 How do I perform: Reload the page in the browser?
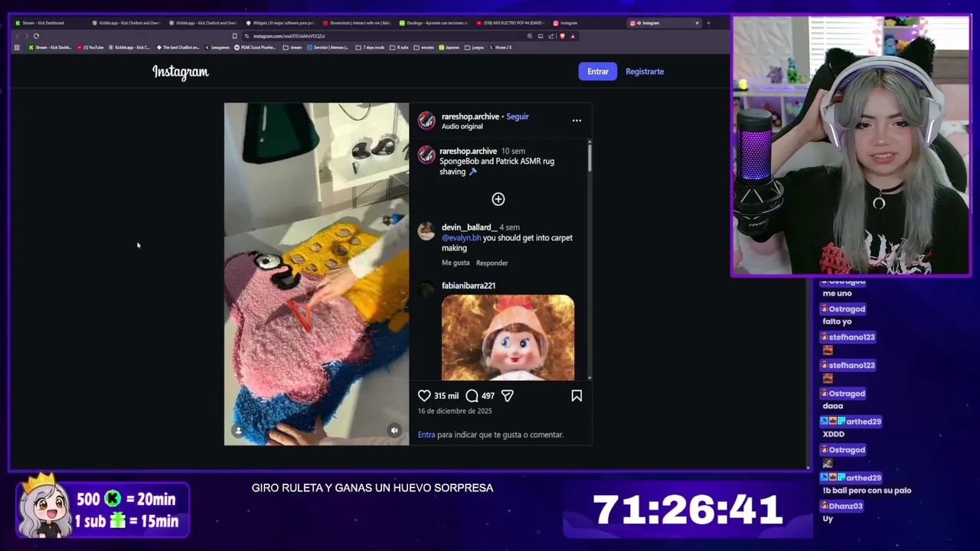coord(36,36)
